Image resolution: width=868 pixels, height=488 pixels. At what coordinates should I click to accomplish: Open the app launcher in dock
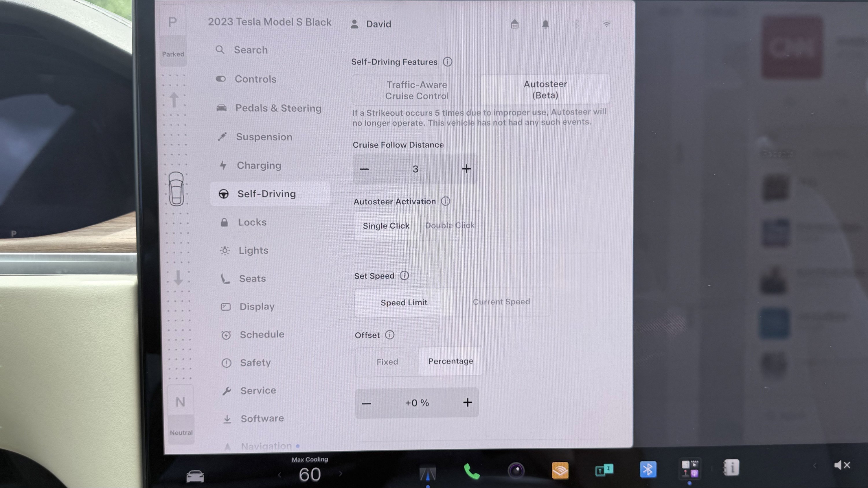[689, 469]
